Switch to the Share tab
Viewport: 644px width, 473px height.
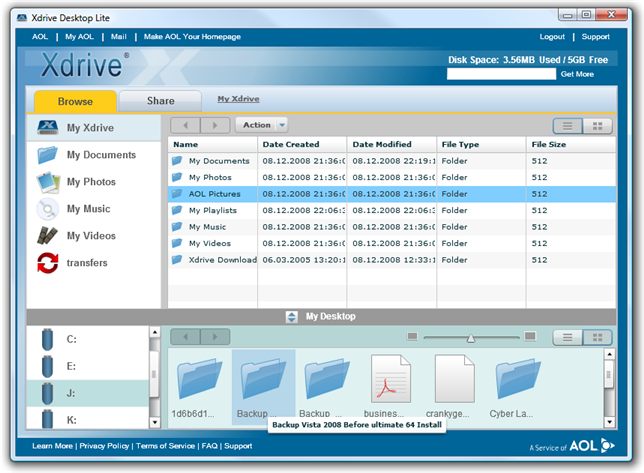pyautogui.click(x=161, y=101)
